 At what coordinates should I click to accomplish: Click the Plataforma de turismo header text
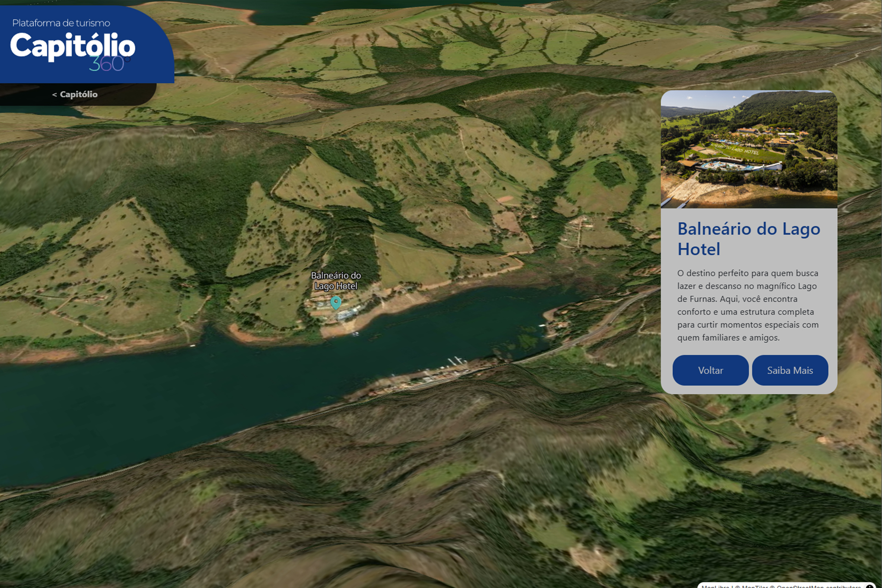click(61, 23)
